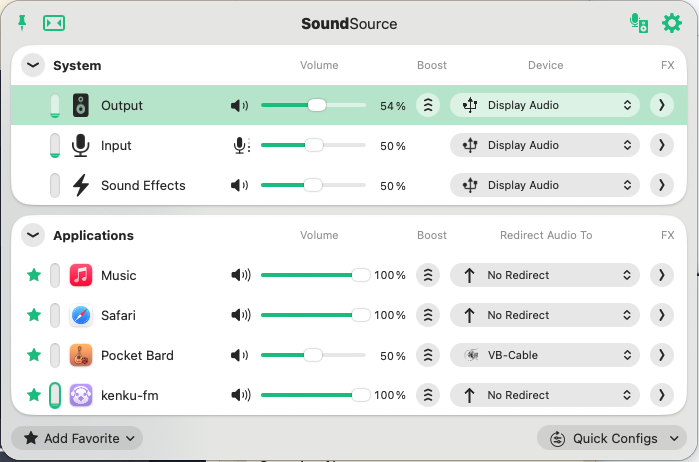Viewport: 699px width, 462px height.
Task: Click the Input microphone device icon
Action: 81,145
